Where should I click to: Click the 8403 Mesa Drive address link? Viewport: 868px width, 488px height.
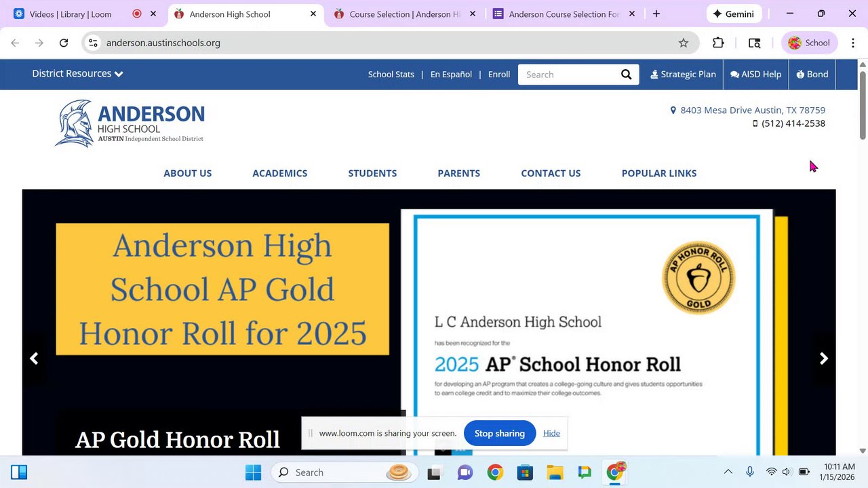(x=748, y=110)
